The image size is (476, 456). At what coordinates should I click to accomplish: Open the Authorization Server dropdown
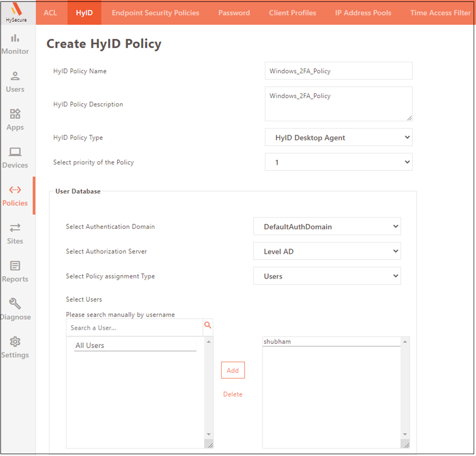click(327, 251)
